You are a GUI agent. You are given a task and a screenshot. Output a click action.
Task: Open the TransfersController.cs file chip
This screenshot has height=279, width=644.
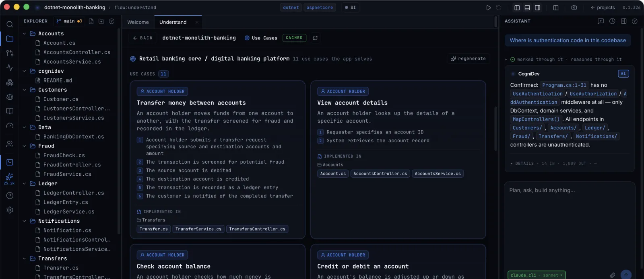[257, 229]
